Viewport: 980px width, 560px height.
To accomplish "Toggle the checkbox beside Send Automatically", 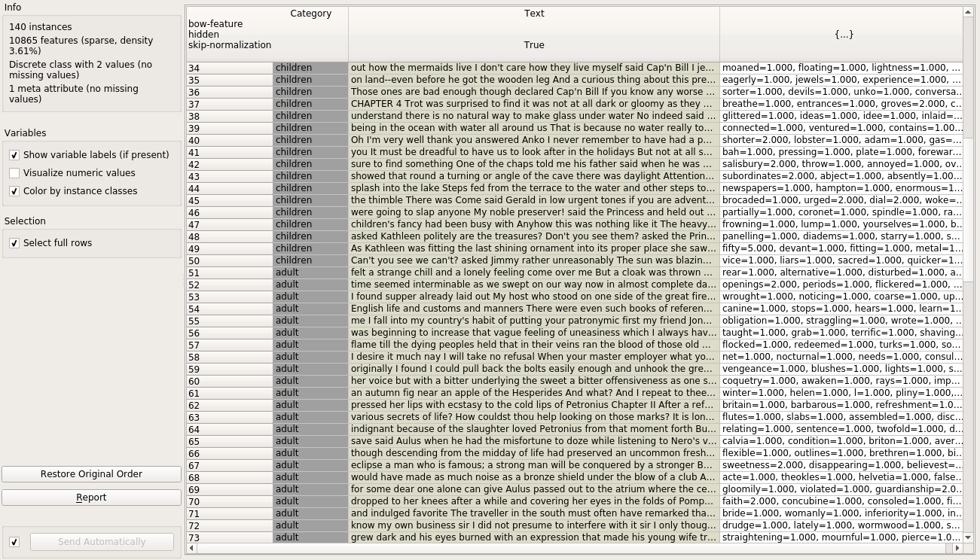I will pos(14,542).
